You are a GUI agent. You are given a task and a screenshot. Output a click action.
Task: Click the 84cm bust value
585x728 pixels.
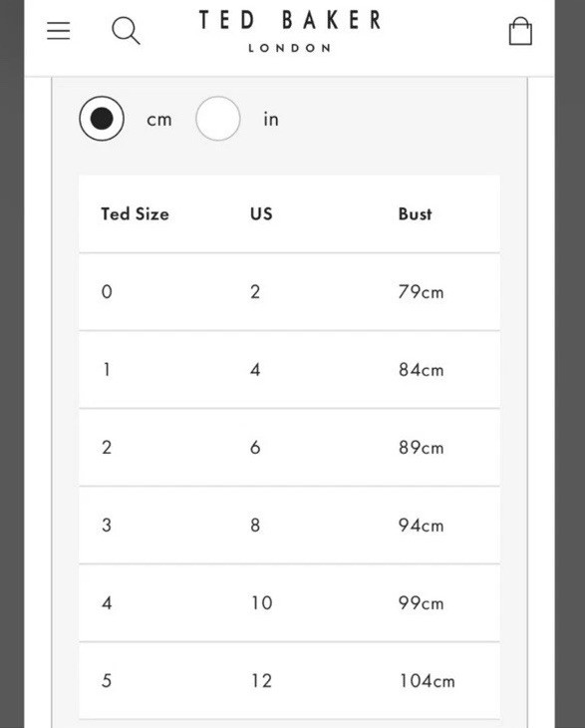(x=421, y=370)
